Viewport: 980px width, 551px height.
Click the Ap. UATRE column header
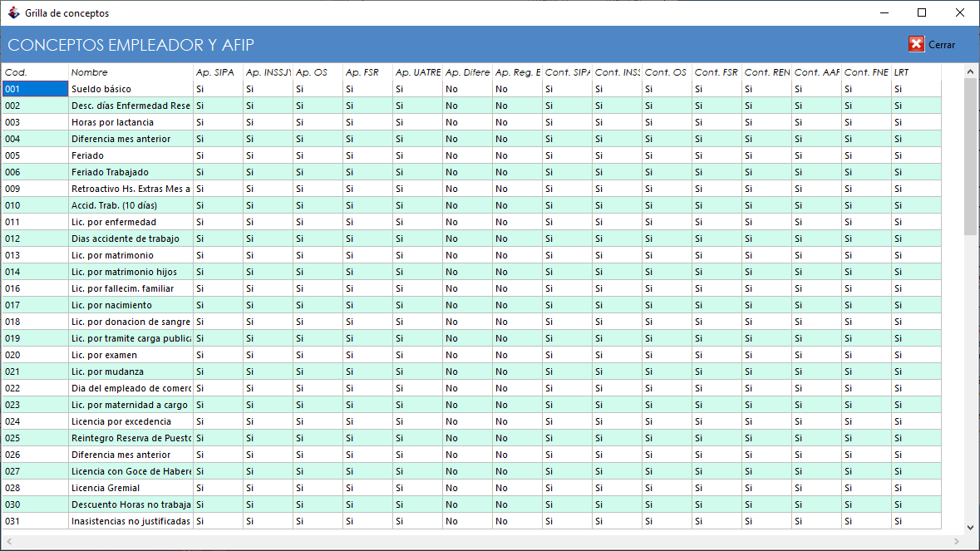(x=417, y=72)
